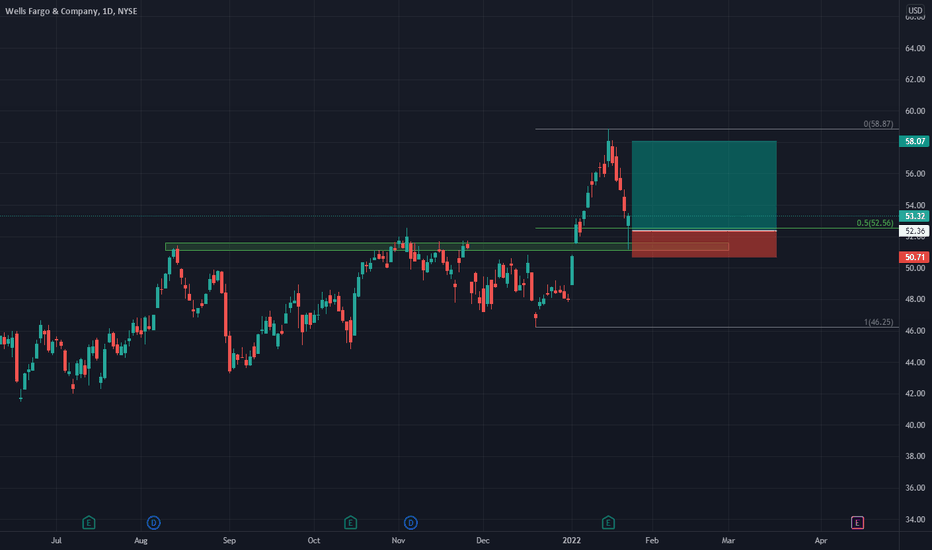The height and width of the screenshot is (550, 932).
Task: Click the 52.36 entry price label
Action: pos(914,231)
